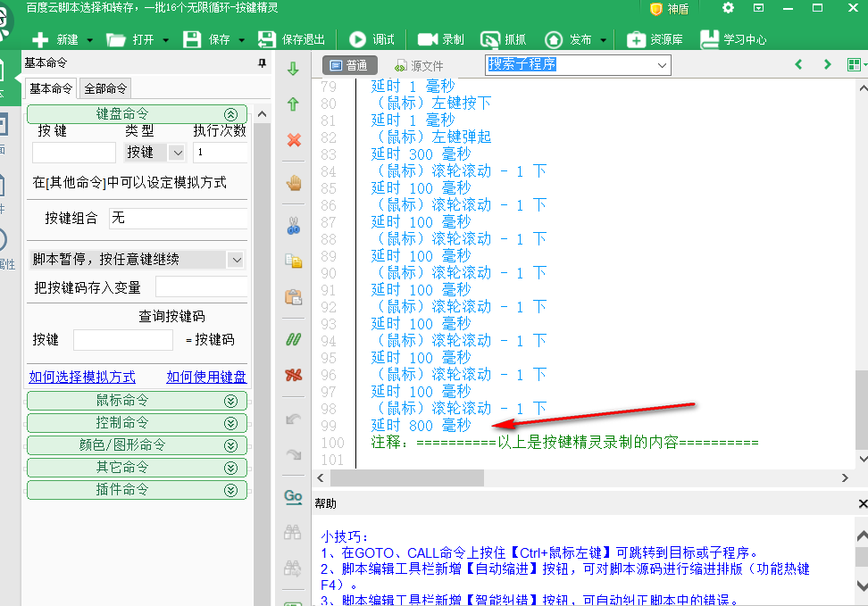Navigate back with green left arrow
The width and height of the screenshot is (868, 606).
(x=798, y=64)
